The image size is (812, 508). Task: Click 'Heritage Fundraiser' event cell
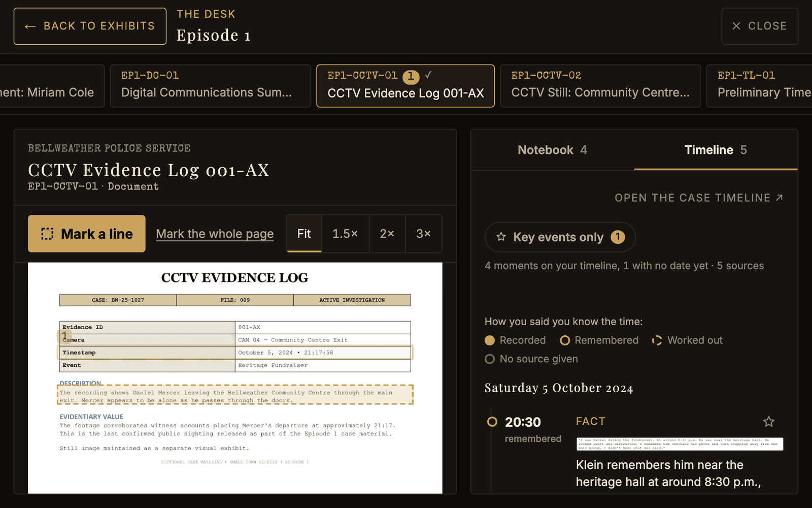click(323, 365)
